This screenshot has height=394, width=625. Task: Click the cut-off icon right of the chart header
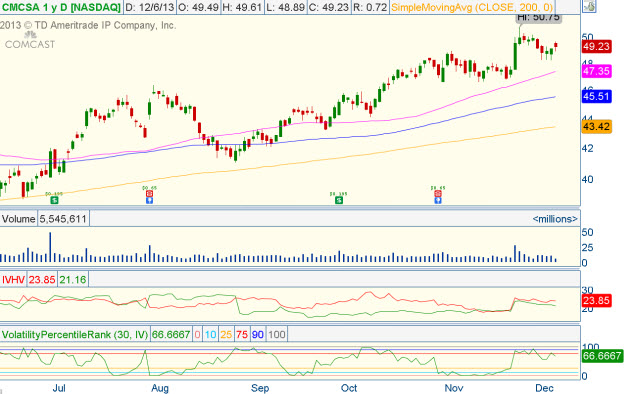[x=590, y=6]
